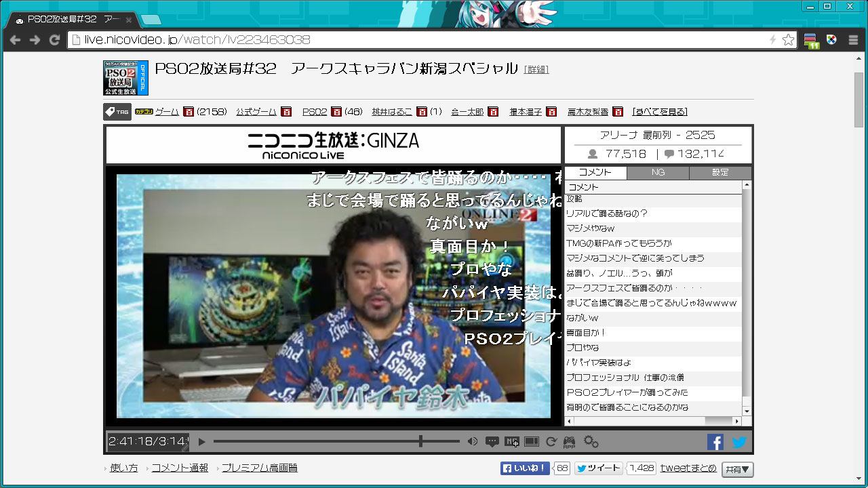Click the encyclopedia icon next to ゲーム tag
Viewport: 868px width, 488px height.
coord(189,112)
